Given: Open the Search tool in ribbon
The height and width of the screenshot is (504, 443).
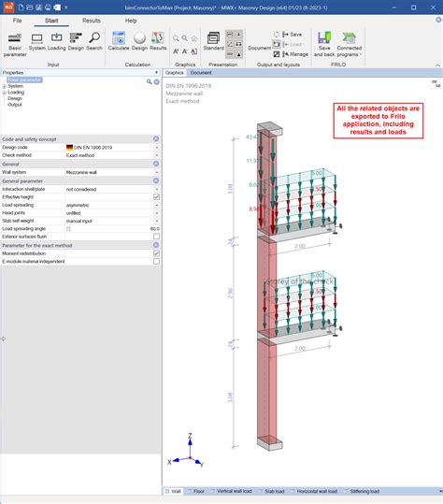Looking at the screenshot, I should click(94, 42).
